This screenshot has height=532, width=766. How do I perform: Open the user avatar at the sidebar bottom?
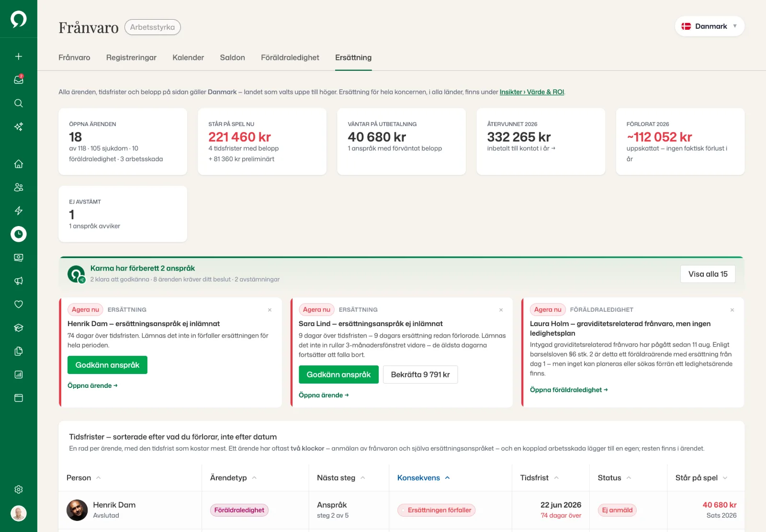(19, 513)
